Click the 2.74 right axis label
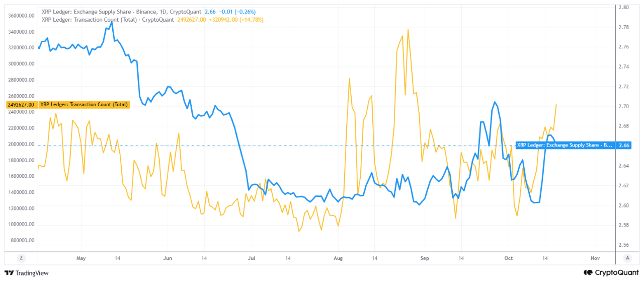Image resolution: width=644 pixels, height=281 pixels. click(x=623, y=66)
